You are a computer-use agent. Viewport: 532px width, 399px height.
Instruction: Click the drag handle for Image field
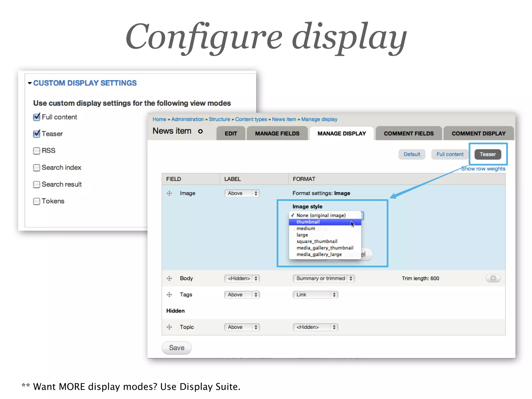coord(169,193)
